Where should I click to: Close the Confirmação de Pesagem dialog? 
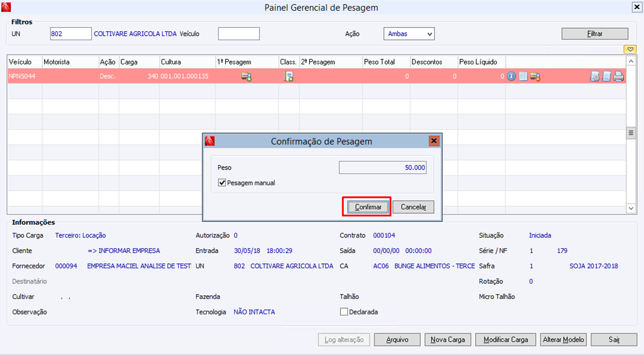point(434,141)
